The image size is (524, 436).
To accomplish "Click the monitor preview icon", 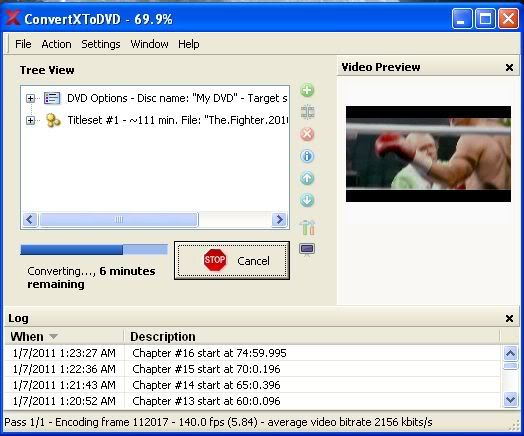I will (x=307, y=249).
